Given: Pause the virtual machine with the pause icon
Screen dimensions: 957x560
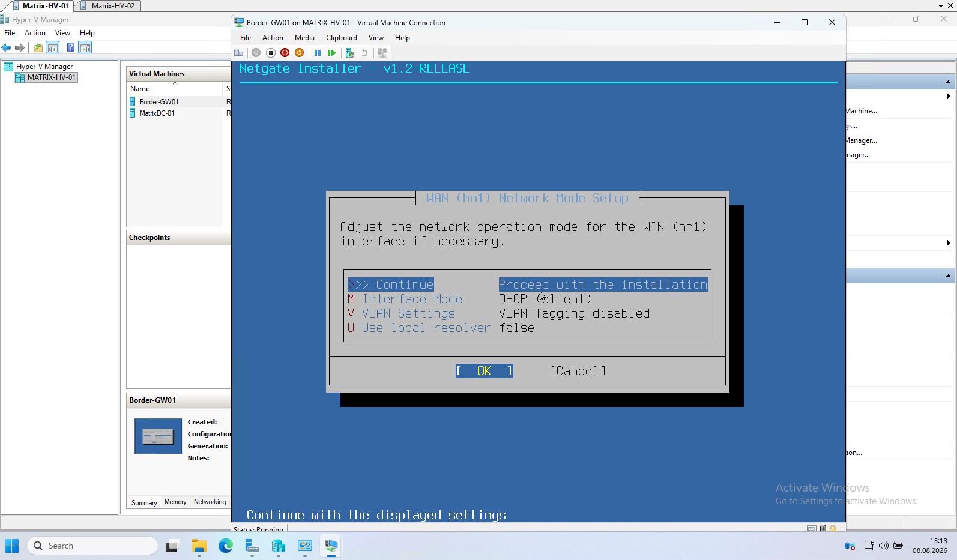Looking at the screenshot, I should point(318,53).
